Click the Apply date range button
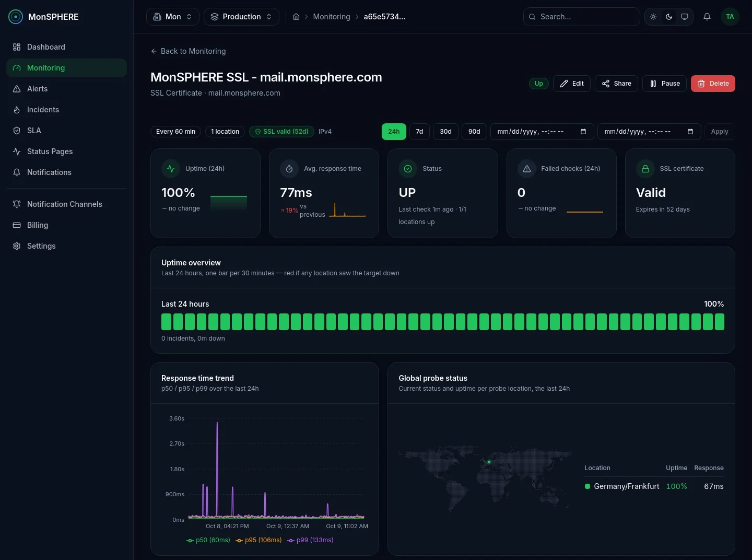Image resolution: width=752 pixels, height=560 pixels. 720,132
